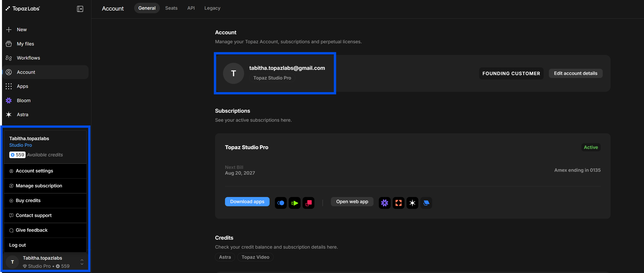The height and width of the screenshot is (273, 644).
Task: Click the Studio Pro link in the user popup
Action: point(20,145)
